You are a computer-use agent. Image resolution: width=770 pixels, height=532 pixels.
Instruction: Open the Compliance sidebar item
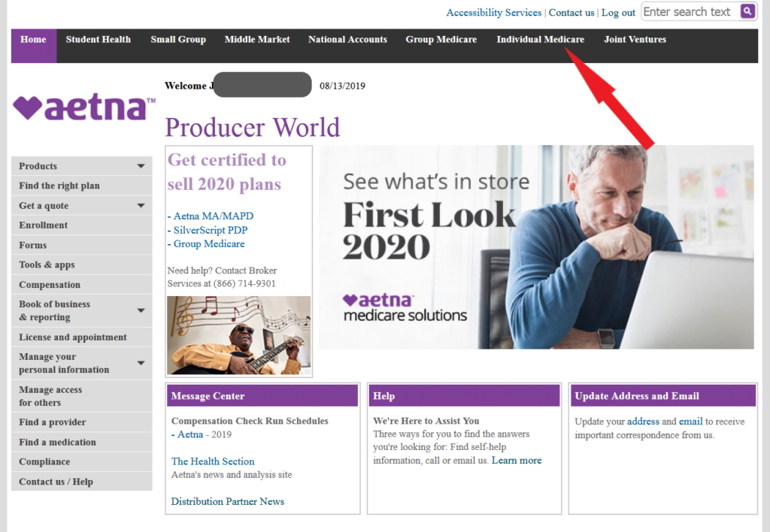point(81,462)
